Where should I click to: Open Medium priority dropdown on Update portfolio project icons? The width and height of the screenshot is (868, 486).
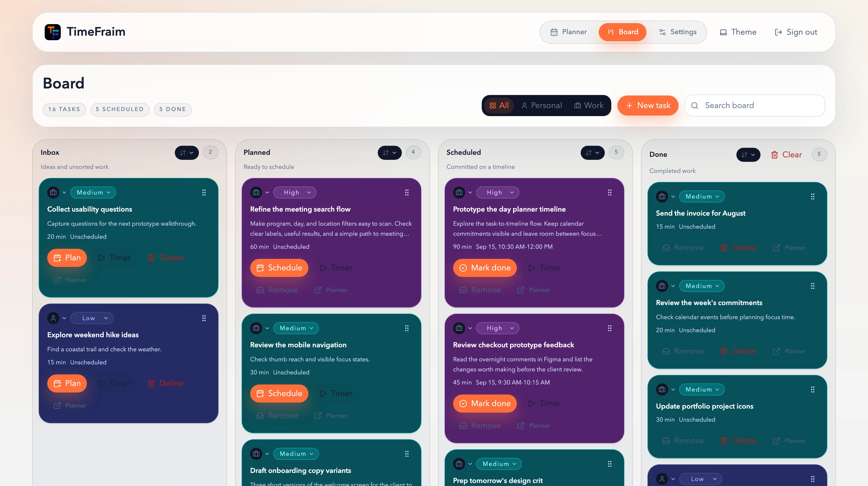(x=701, y=390)
